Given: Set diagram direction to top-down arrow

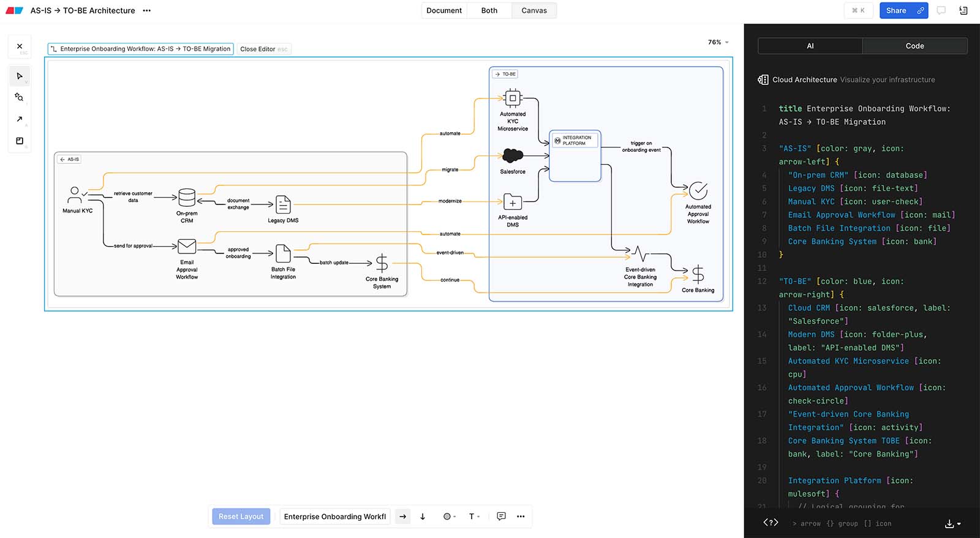Looking at the screenshot, I should (x=423, y=517).
